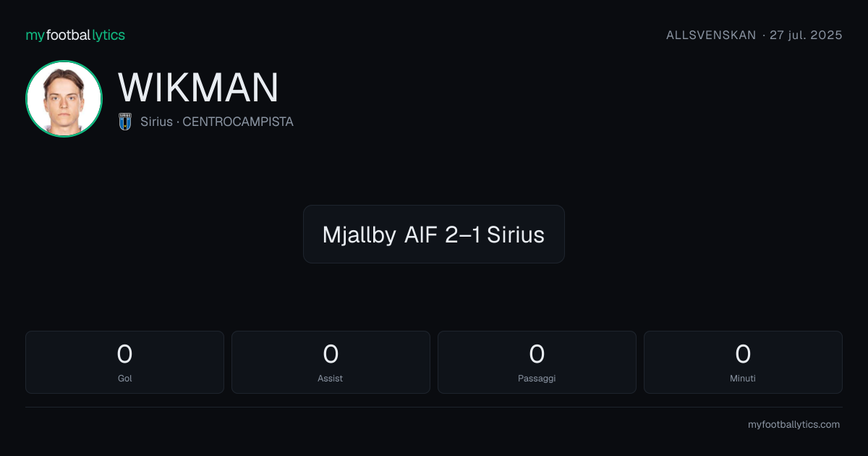Image resolution: width=868 pixels, height=456 pixels.
Task: Click the CENTROCAMPISTA position label
Action: [238, 122]
